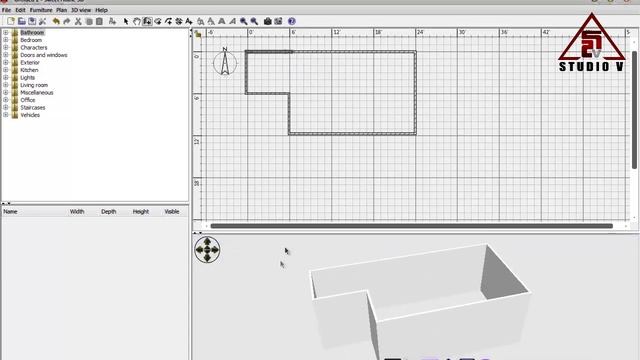Click the right arrow of 3D navigation pad
Screen dimensions: 640x360
click(215, 249)
